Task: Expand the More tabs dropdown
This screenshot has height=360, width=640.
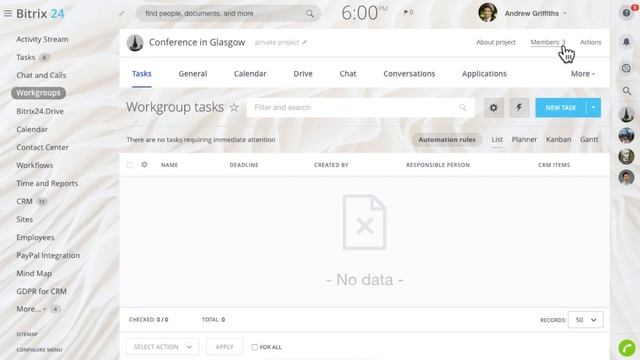Action: click(x=582, y=74)
